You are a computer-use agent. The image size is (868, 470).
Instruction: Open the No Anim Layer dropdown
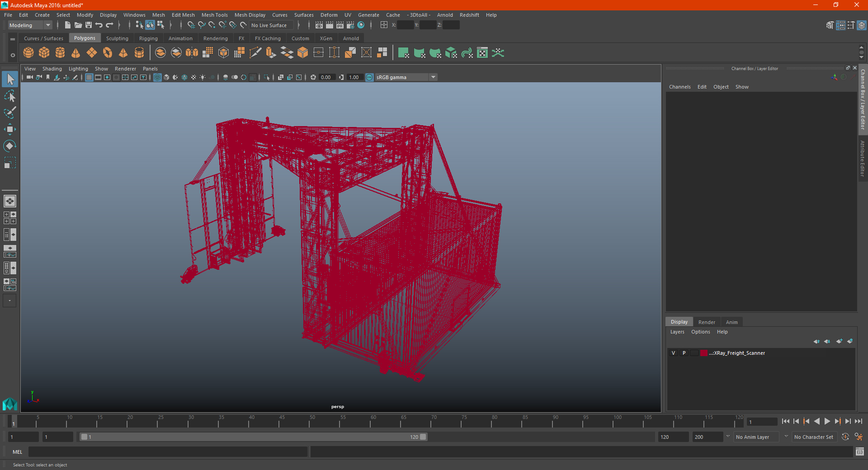coord(756,437)
